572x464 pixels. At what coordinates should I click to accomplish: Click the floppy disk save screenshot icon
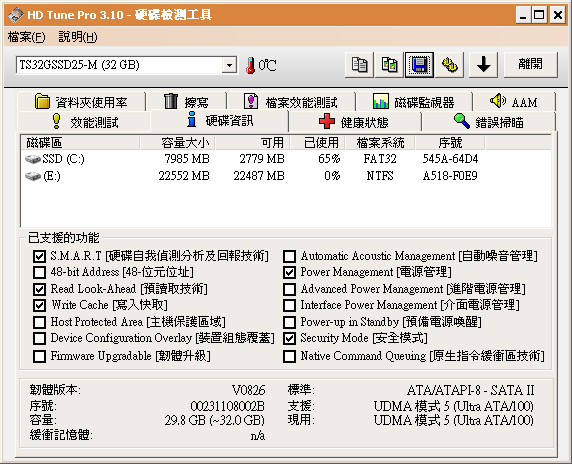[x=419, y=65]
